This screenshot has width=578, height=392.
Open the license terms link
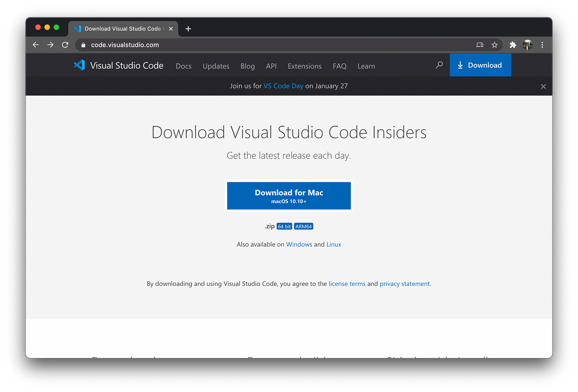(347, 284)
